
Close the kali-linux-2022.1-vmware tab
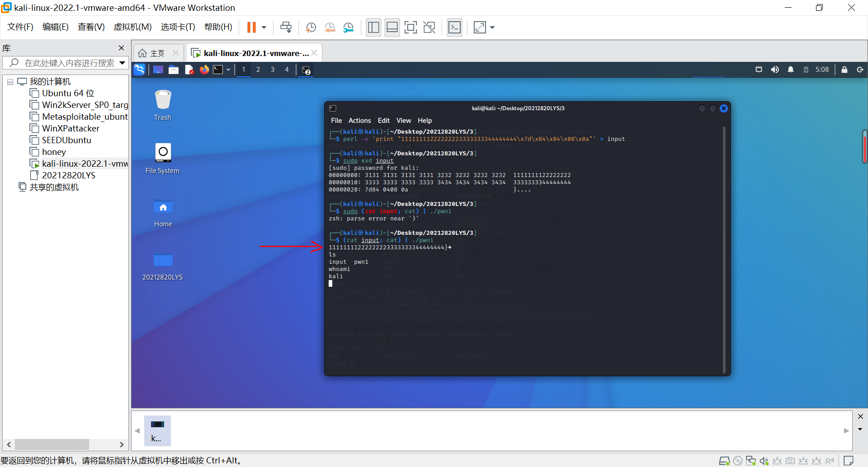pyautogui.click(x=314, y=53)
